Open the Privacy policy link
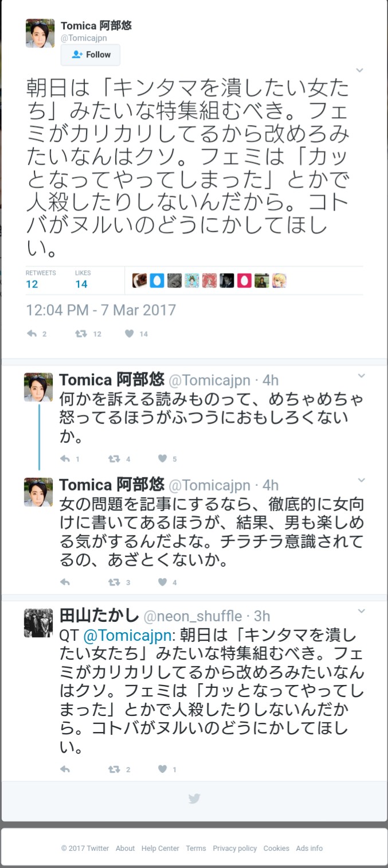Screen dimensions: 388x868 (234, 848)
